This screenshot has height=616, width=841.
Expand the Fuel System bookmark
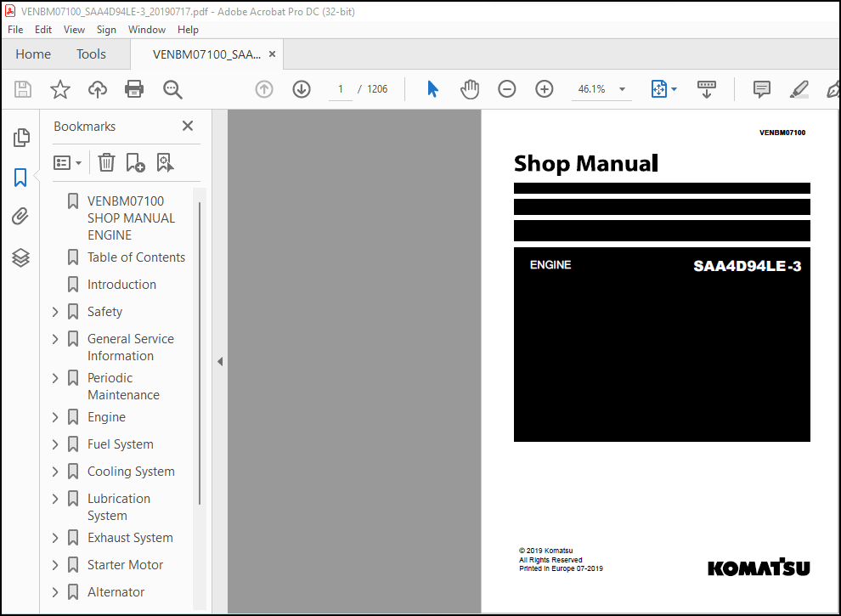coord(55,444)
